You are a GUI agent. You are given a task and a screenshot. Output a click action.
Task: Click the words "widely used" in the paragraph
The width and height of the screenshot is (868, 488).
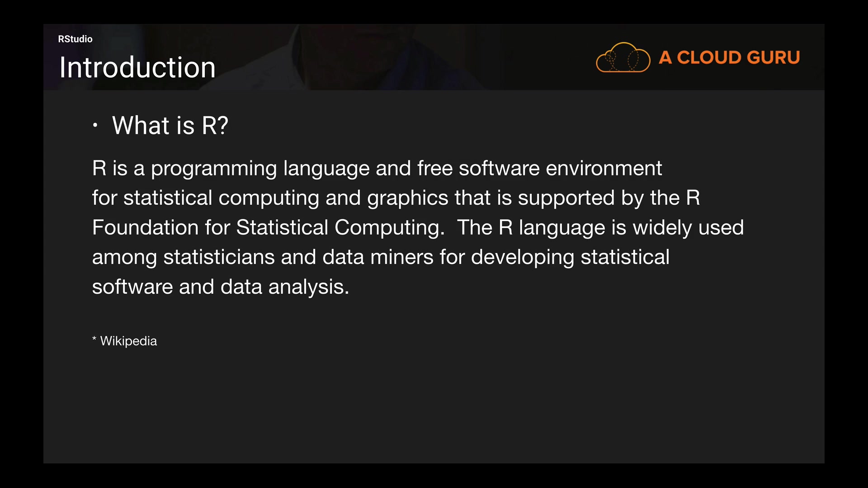pos(688,227)
